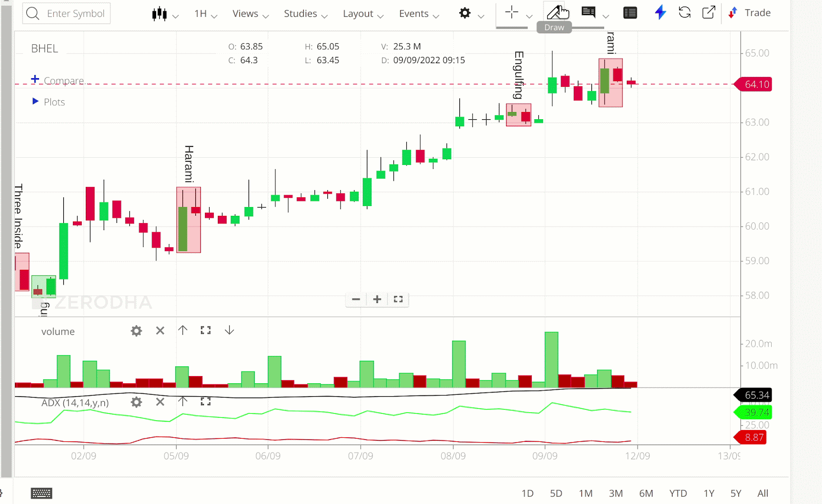The height and width of the screenshot is (504, 822).
Task: Click the volume panel label
Action: click(x=58, y=331)
